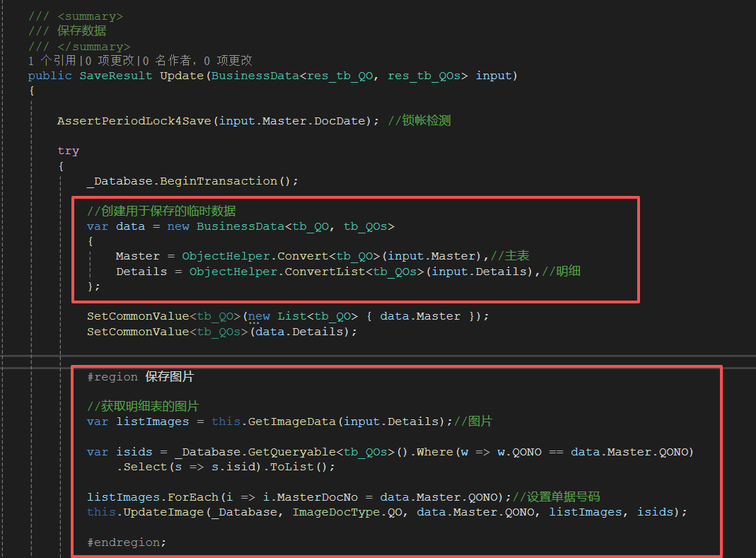Click the SaveResult return type
Screen dimensions: 756x558
tap(115, 75)
